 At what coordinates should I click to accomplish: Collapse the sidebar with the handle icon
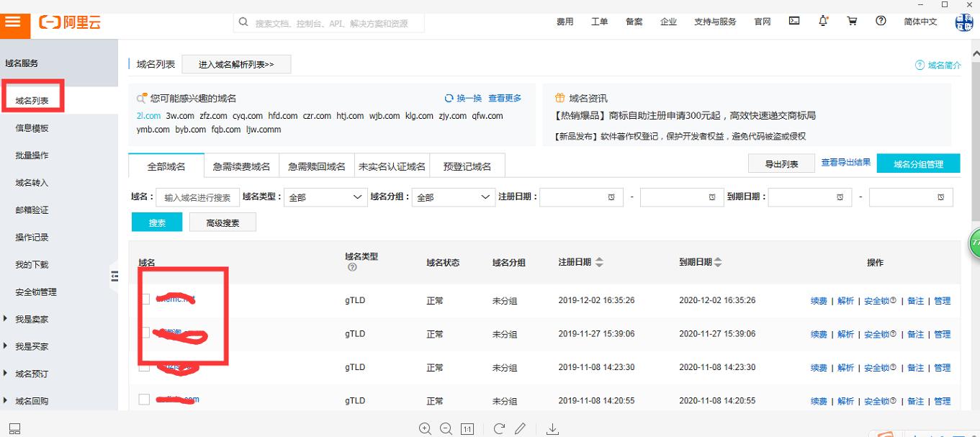pos(114,276)
